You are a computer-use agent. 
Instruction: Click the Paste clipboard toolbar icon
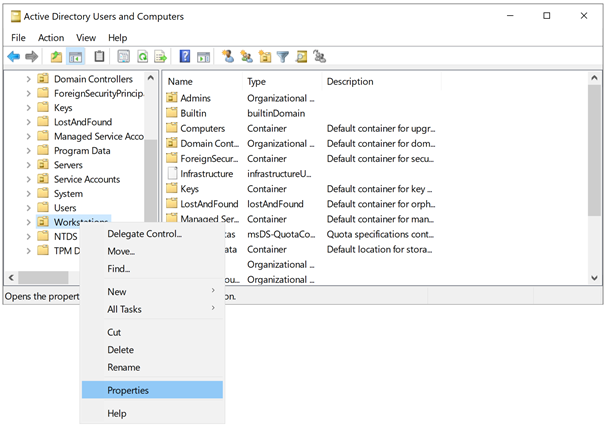[99, 56]
